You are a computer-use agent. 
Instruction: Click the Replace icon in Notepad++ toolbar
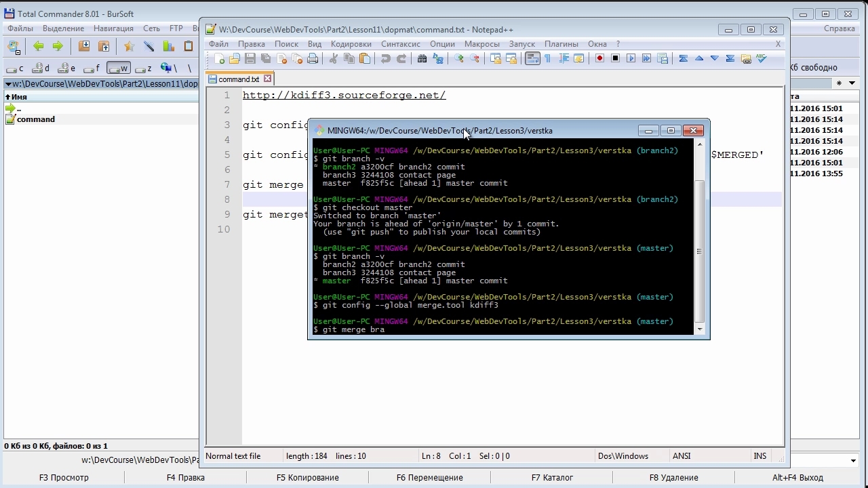[437, 59]
